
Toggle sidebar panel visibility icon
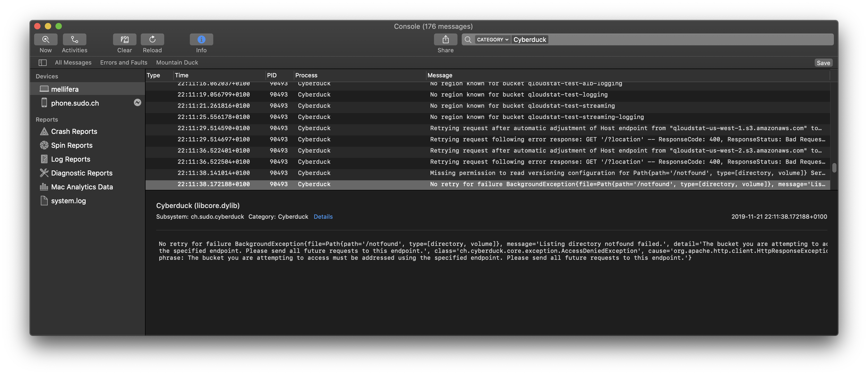click(42, 62)
